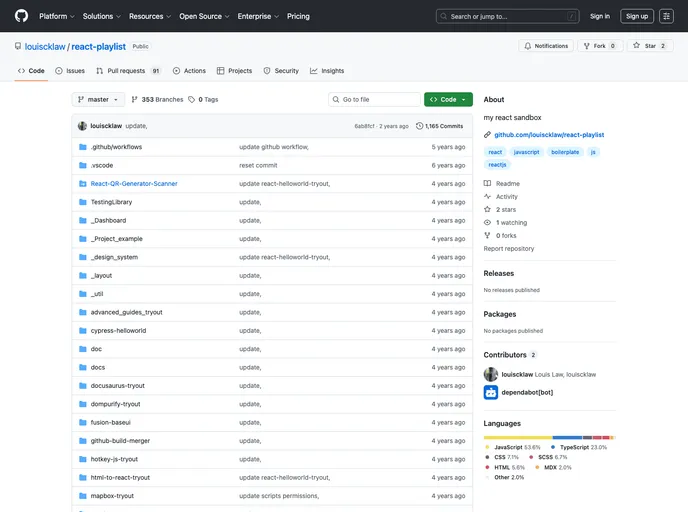This screenshot has height=512, width=688.
Task: View 353 Branches list
Action: pyautogui.click(x=157, y=100)
